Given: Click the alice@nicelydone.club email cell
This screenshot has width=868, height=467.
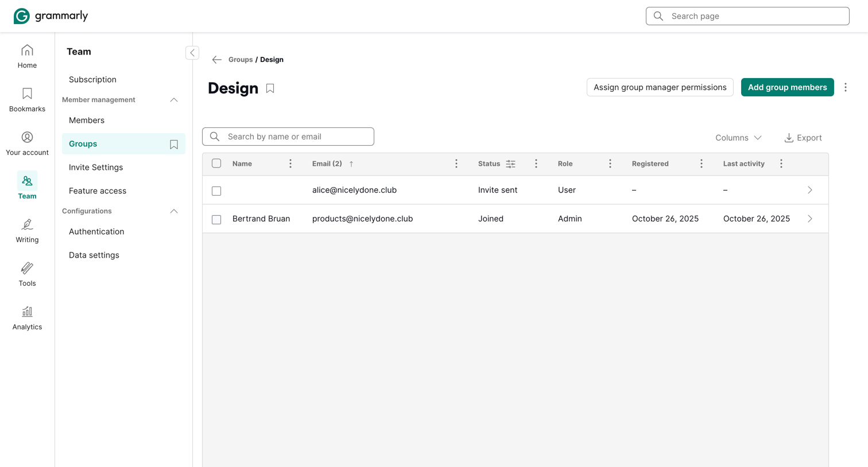Looking at the screenshot, I should coord(354,190).
